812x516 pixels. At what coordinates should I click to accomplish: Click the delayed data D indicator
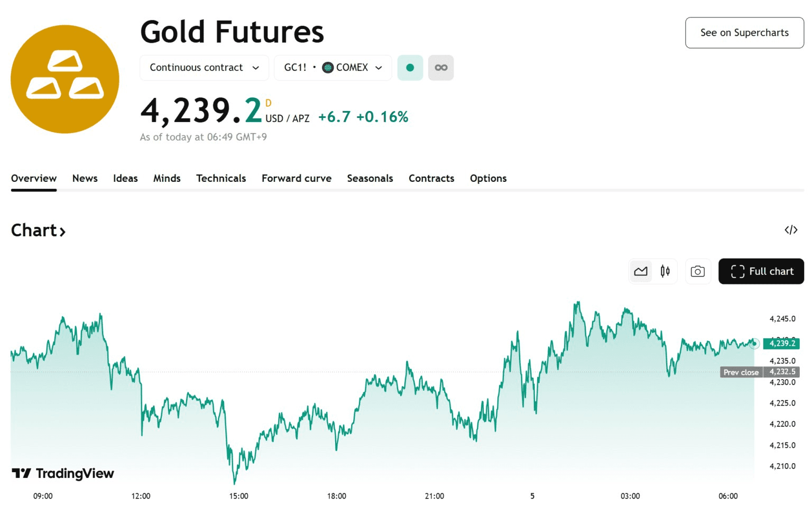tap(269, 103)
